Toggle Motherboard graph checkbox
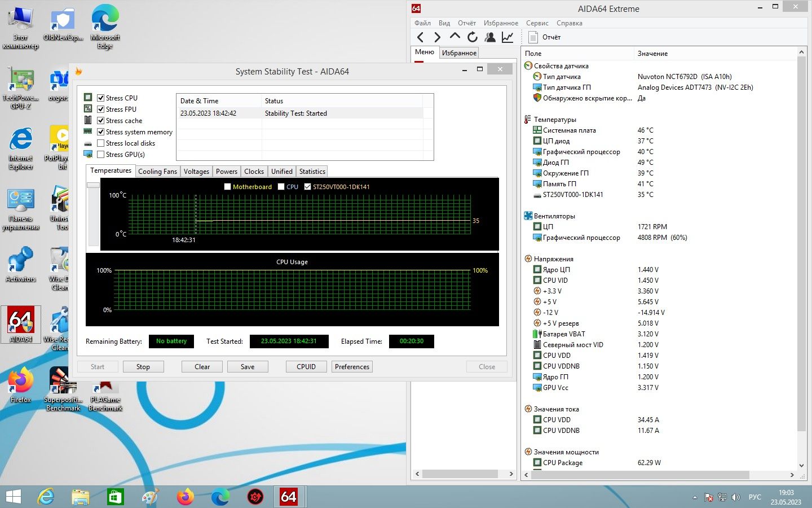Viewport: 812px width, 508px height. [227, 187]
